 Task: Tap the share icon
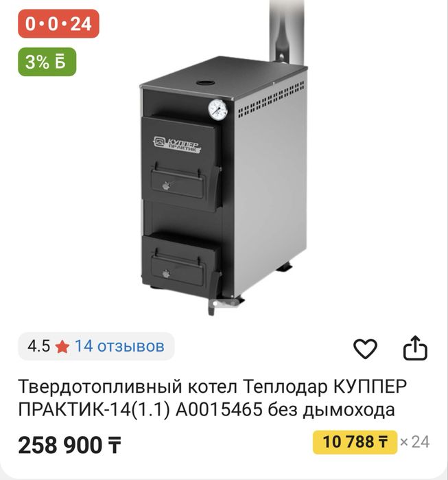(415, 347)
